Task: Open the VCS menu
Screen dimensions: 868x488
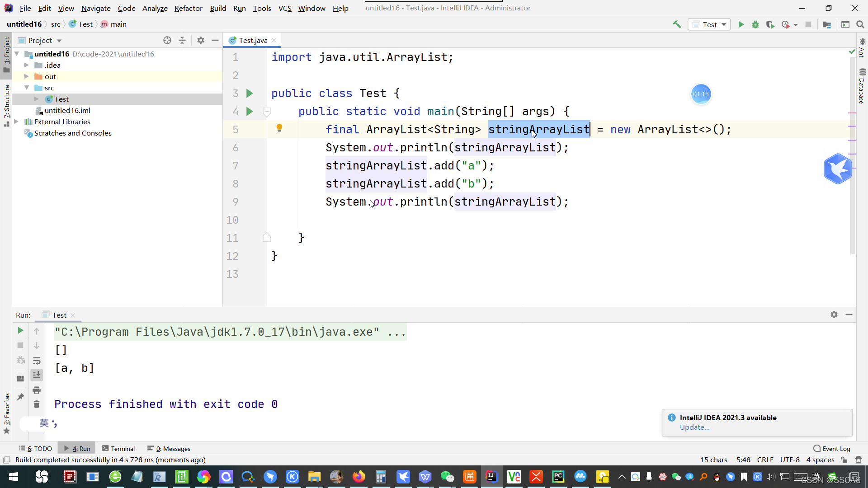Action: pyautogui.click(x=285, y=8)
